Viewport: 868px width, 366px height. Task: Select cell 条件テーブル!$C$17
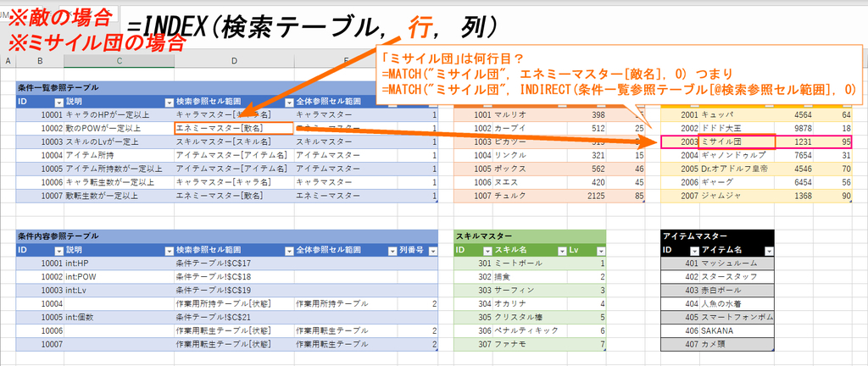234,263
